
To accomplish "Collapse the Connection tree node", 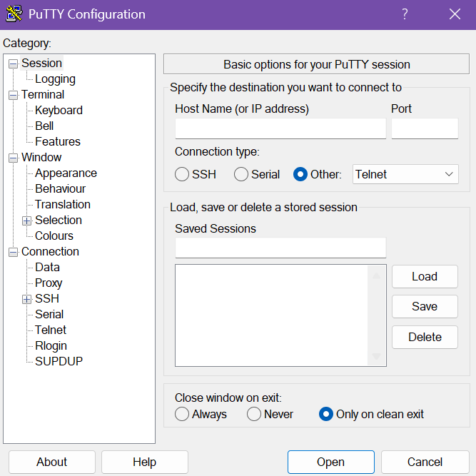I will click(13, 252).
